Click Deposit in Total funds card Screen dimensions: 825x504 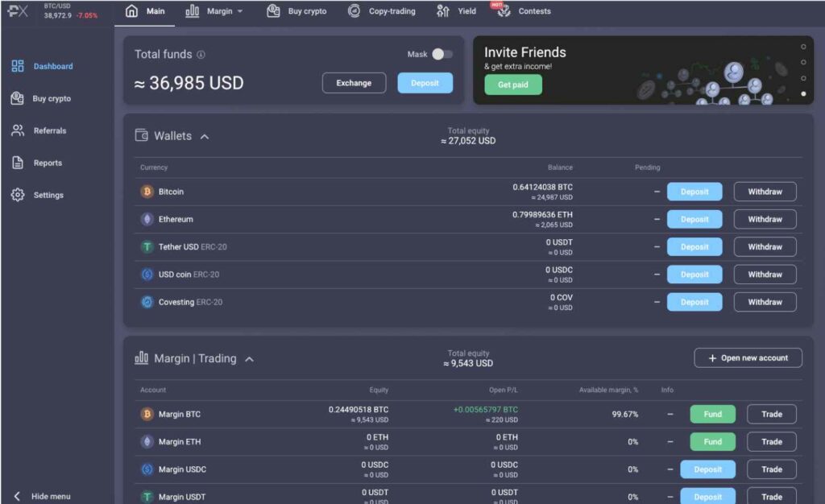[x=425, y=83]
